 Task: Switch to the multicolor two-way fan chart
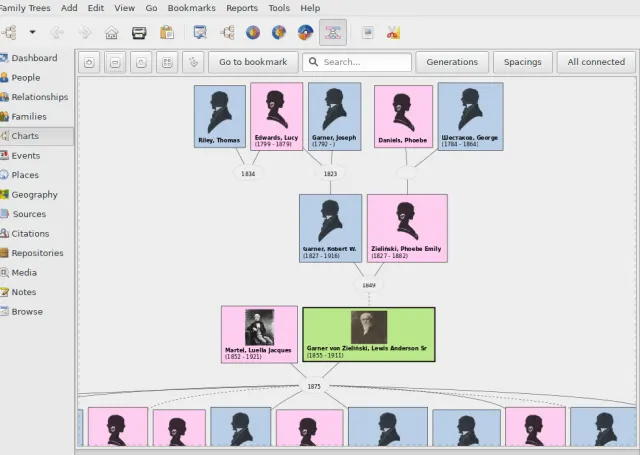(305, 32)
